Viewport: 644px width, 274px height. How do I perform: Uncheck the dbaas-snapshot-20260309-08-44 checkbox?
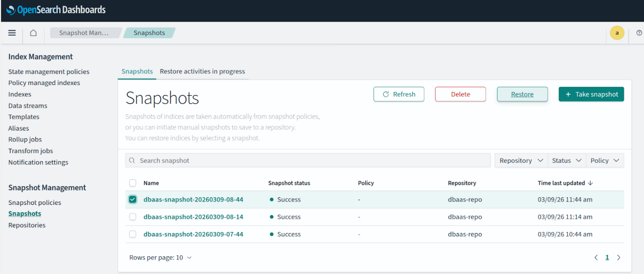(133, 199)
